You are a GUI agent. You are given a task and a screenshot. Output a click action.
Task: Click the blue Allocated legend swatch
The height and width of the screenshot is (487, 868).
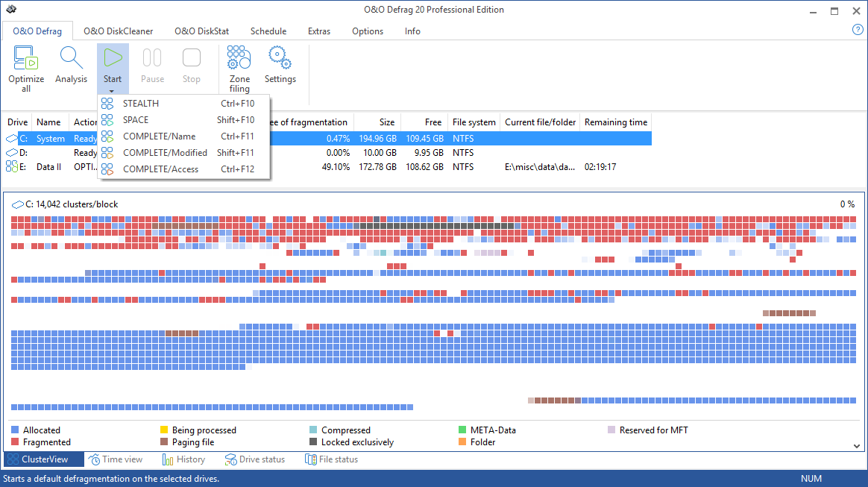point(15,430)
